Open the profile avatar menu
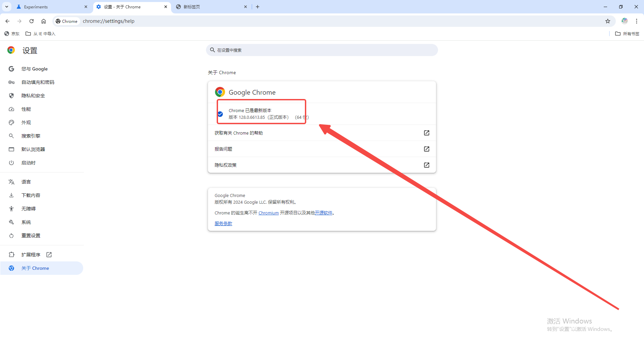Viewport: 644px width, 349px height. [x=625, y=21]
